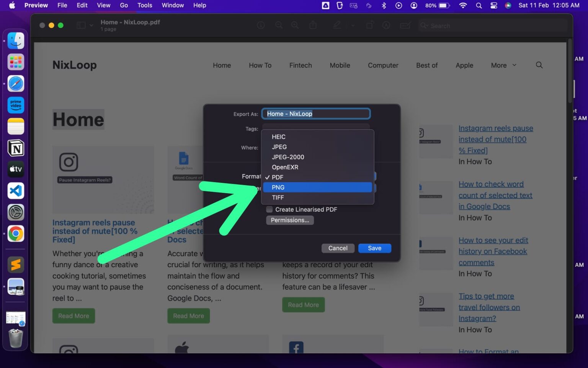Screen dimensions: 588x368
Task: Choose JPEG from the format list
Action: click(x=317, y=147)
